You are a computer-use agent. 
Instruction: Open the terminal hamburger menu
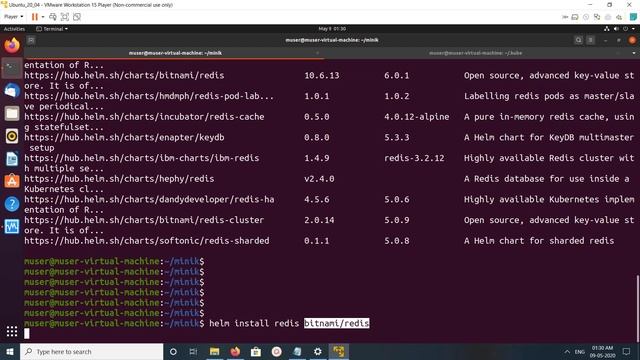(590, 40)
